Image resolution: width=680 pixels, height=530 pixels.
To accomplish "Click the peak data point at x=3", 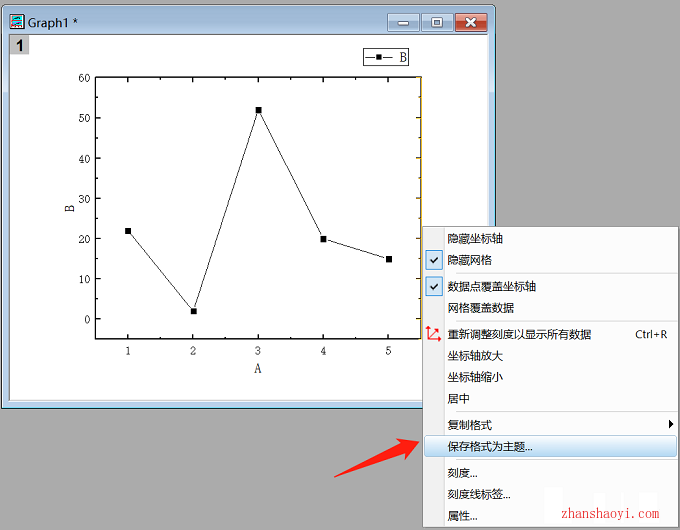I will (x=258, y=110).
